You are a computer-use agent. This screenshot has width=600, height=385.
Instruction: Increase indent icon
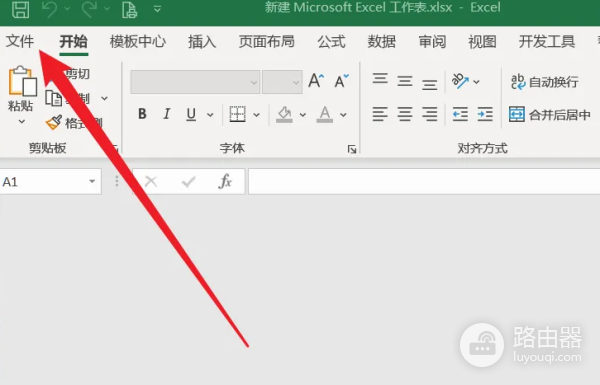point(485,114)
